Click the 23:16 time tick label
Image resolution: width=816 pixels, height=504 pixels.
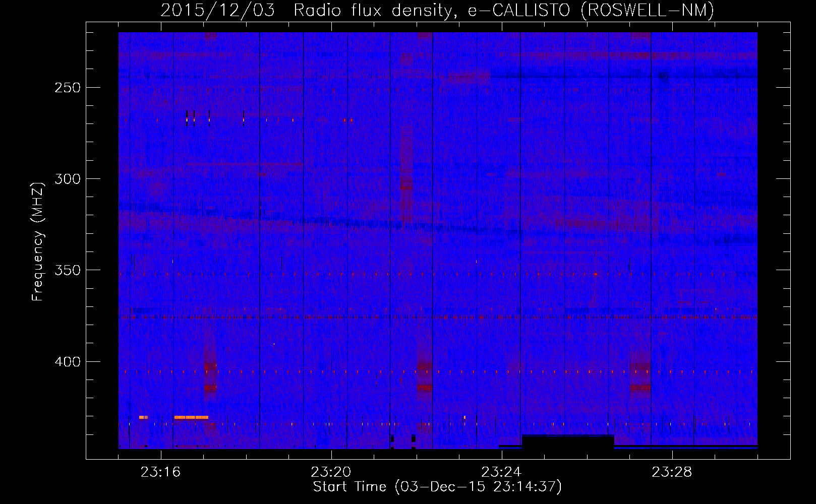pos(160,472)
